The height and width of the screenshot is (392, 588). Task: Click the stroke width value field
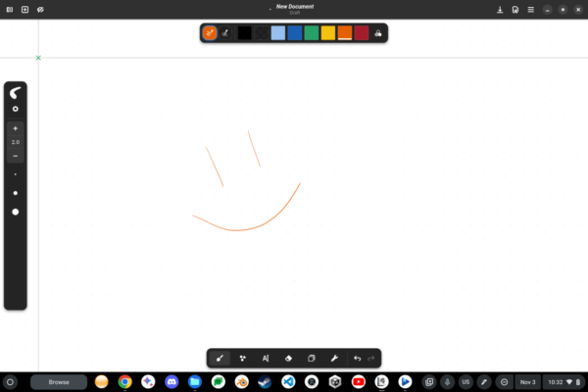[15, 142]
